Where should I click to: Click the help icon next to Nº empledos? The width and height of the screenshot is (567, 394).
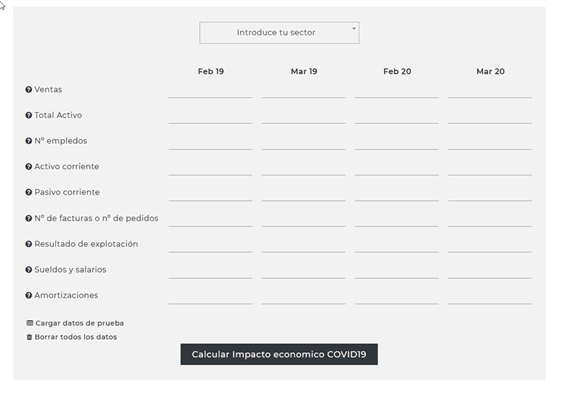(x=29, y=141)
